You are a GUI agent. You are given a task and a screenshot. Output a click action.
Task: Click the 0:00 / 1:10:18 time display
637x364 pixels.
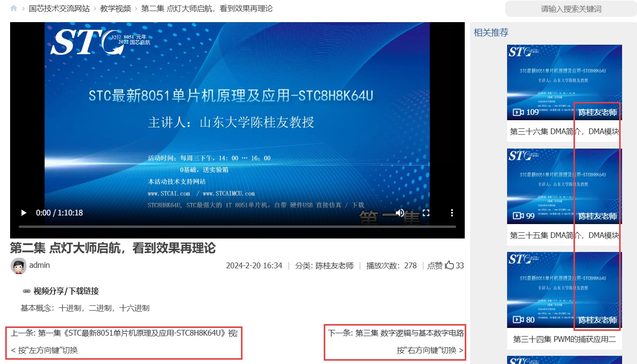pyautogui.click(x=59, y=213)
